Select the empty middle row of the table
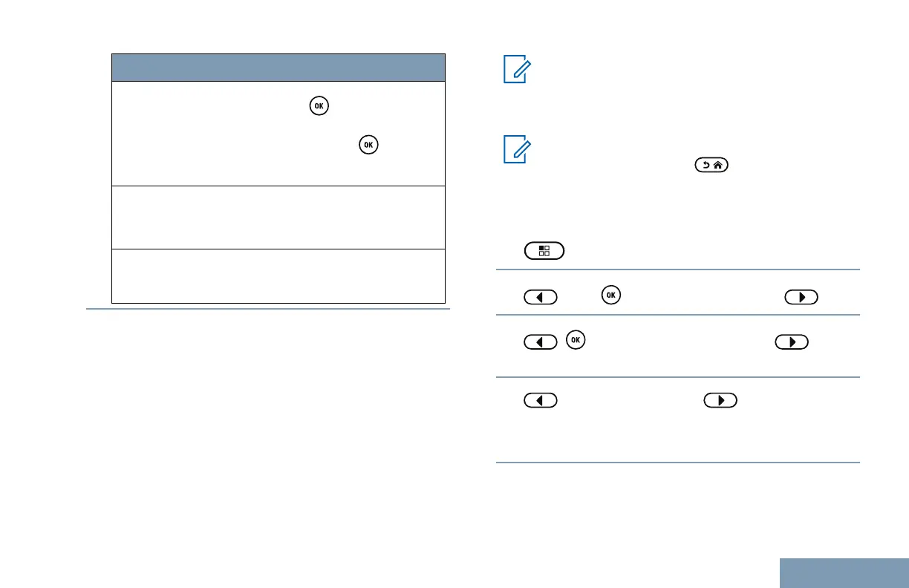 point(278,217)
